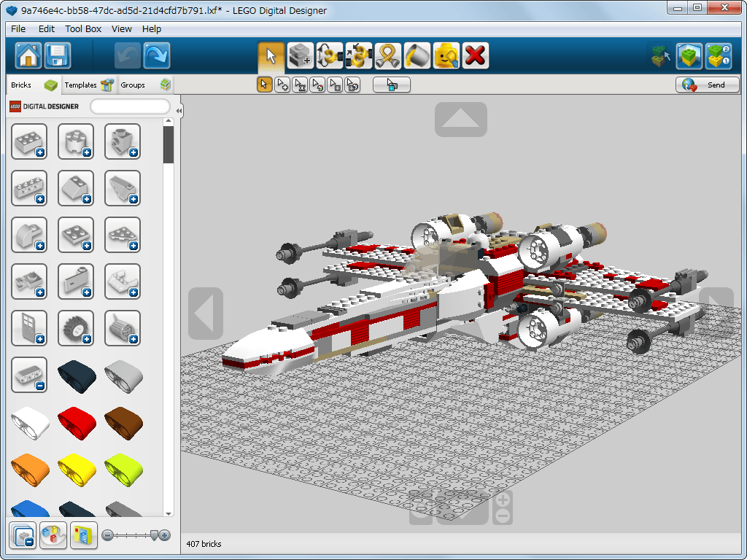Screen dimensions: 747x560
Task: Pick the red Technic beam
Action: coord(77,424)
